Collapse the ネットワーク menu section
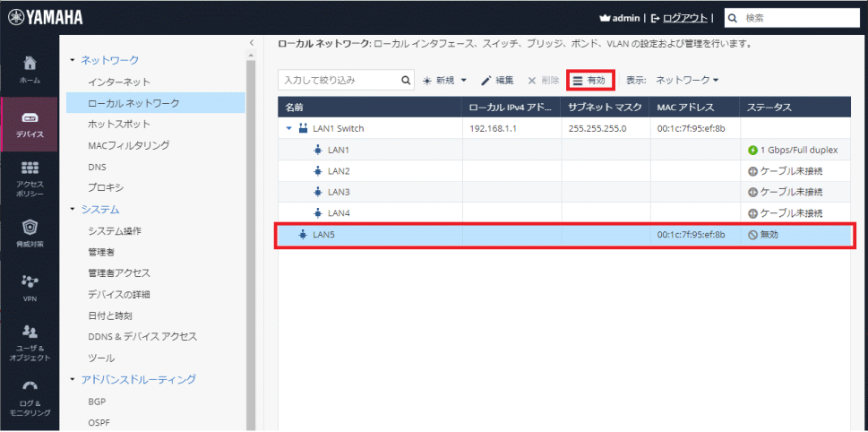Screen dimensions: 868x432 pos(73,60)
